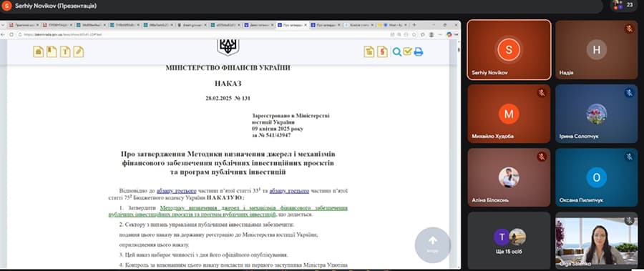Select Olga Salienko's video tile
The image size is (644, 271).
coord(596,240)
